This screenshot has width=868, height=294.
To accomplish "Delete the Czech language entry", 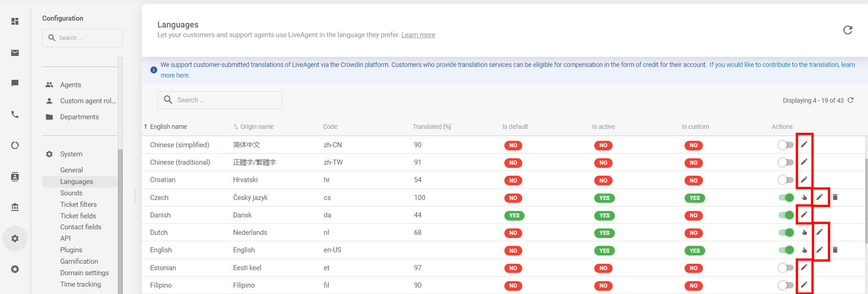I will (835, 197).
